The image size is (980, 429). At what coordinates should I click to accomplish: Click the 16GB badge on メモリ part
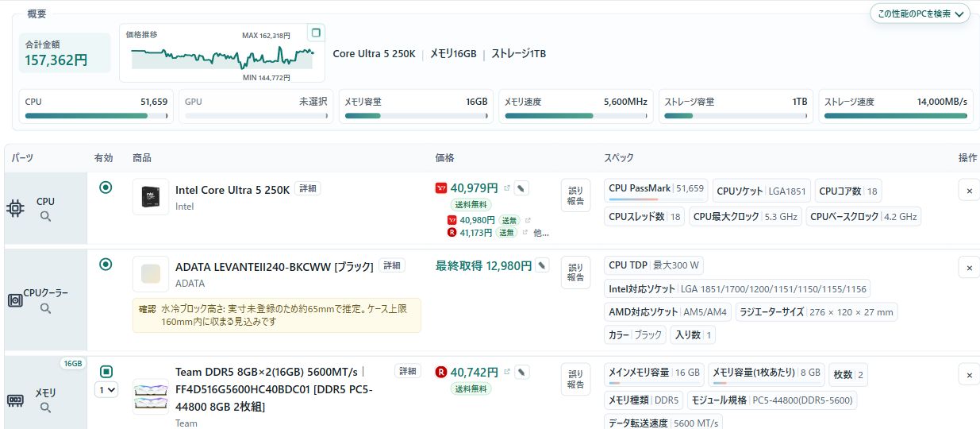tap(72, 364)
